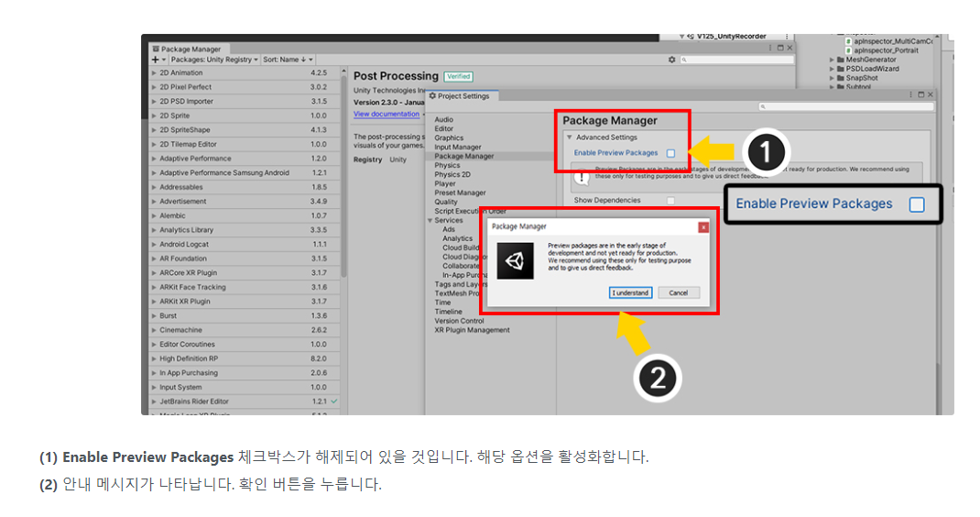Screen dimensions: 980x517
Task: Select the Adaptive Performance Samsung Android package
Action: coord(245,172)
